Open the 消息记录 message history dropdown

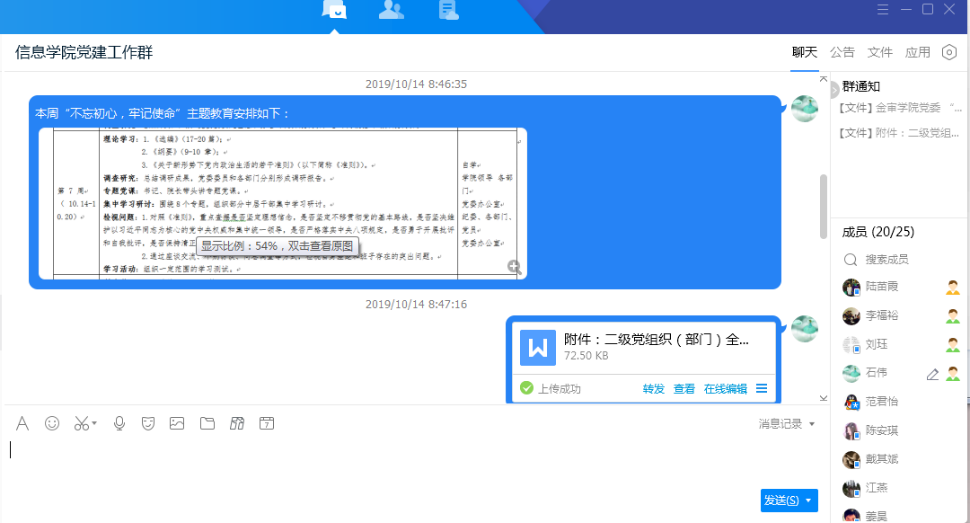coord(787,424)
